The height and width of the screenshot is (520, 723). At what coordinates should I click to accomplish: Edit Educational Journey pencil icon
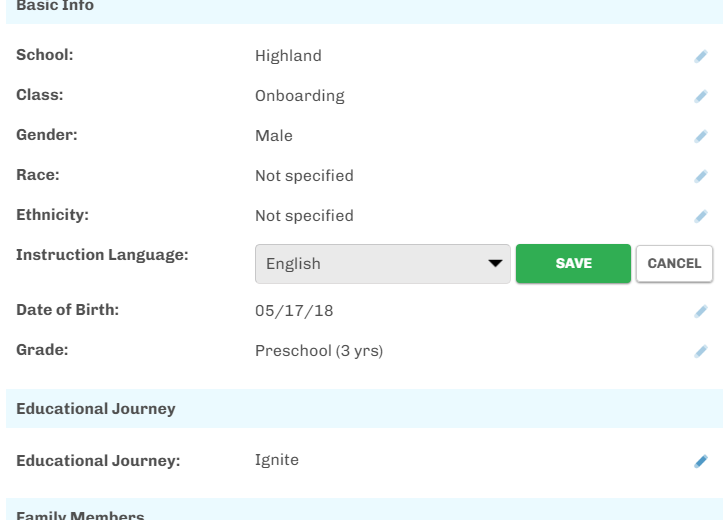coord(701,461)
